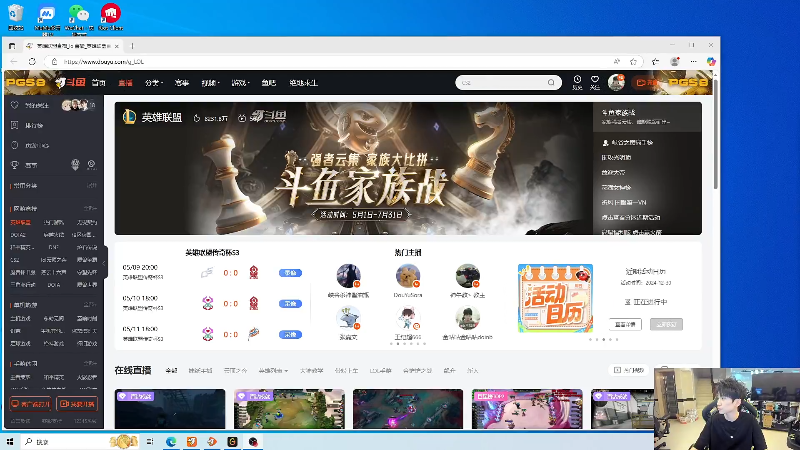The width and height of the screenshot is (800, 450).
Task: Open the second live stream thumbnail
Action: pos(289,409)
